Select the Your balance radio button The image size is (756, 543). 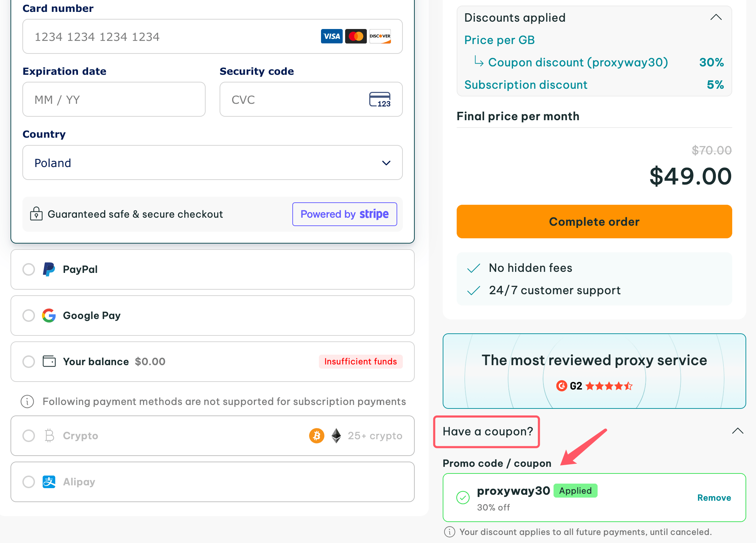pos(29,362)
